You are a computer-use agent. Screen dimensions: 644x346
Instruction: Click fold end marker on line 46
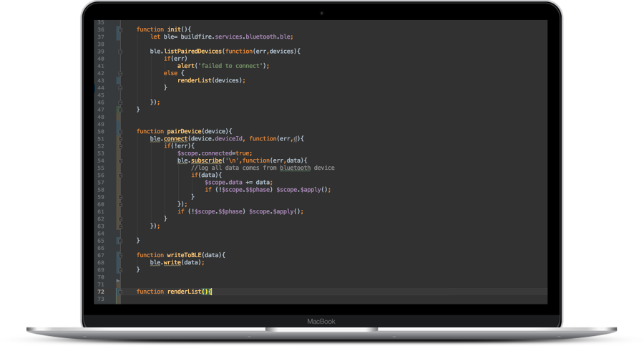tap(120, 102)
